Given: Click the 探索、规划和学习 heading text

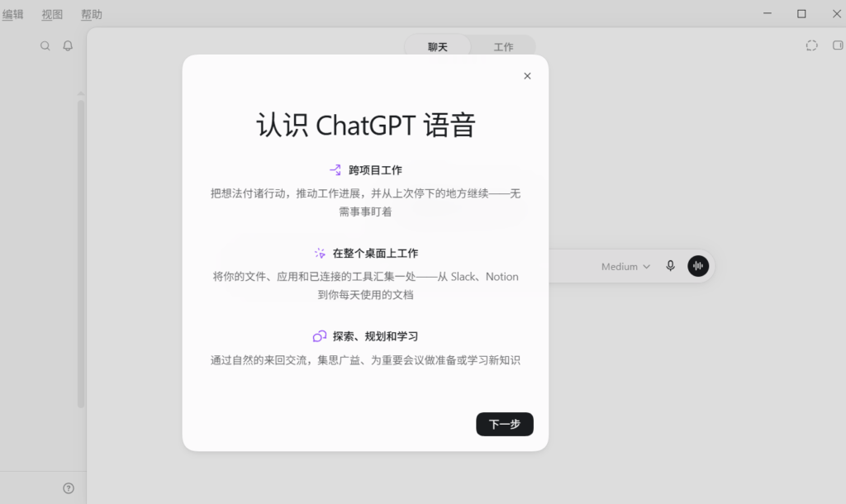Looking at the screenshot, I should point(376,337).
